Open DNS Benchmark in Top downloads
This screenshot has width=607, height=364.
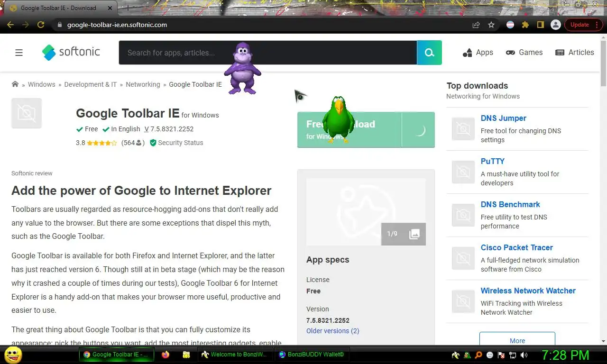click(510, 204)
